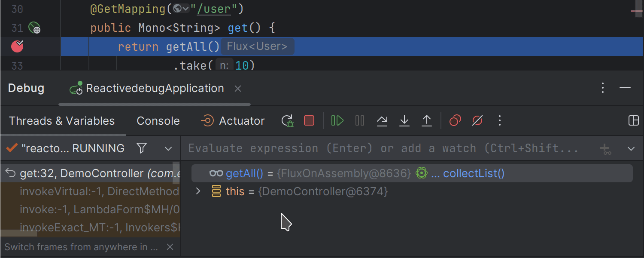Hide the Debug tool window
Viewport: 644px width, 258px height.
tap(625, 88)
